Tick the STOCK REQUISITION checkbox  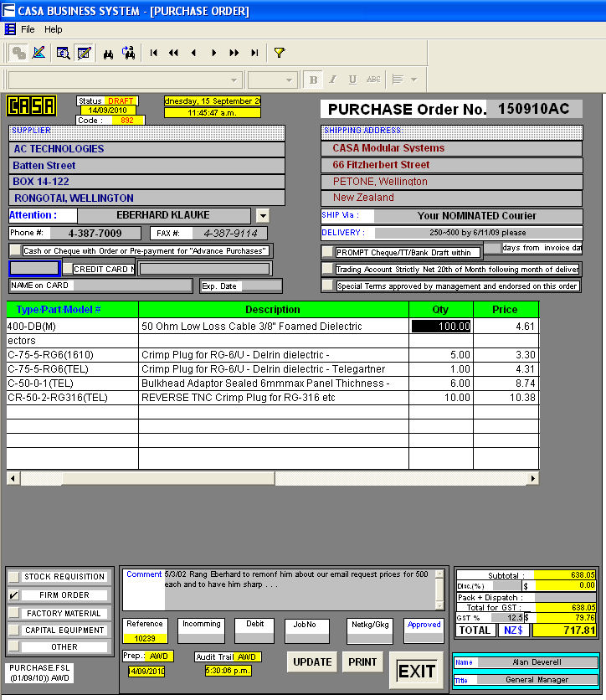pos(14,576)
